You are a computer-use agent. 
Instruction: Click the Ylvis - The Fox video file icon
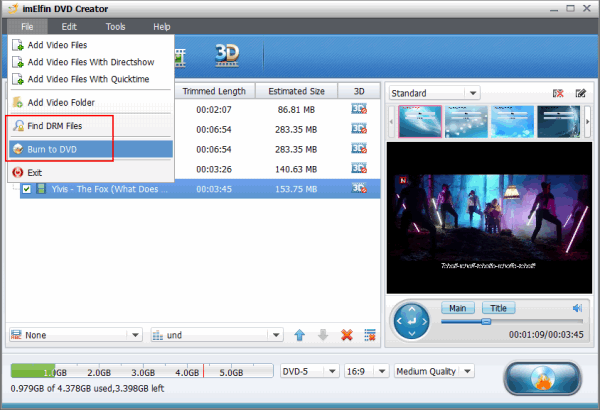pyautogui.click(x=41, y=189)
